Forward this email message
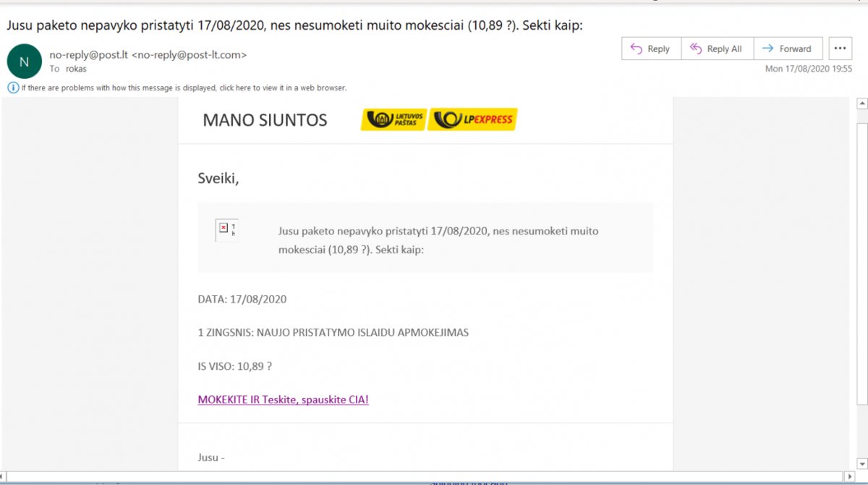Screen dimensions: 868x485 [x=788, y=48]
